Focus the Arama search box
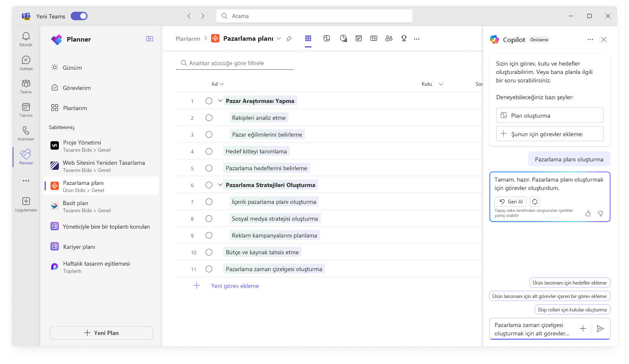Viewport: 629px width, 364px height. 314,16
